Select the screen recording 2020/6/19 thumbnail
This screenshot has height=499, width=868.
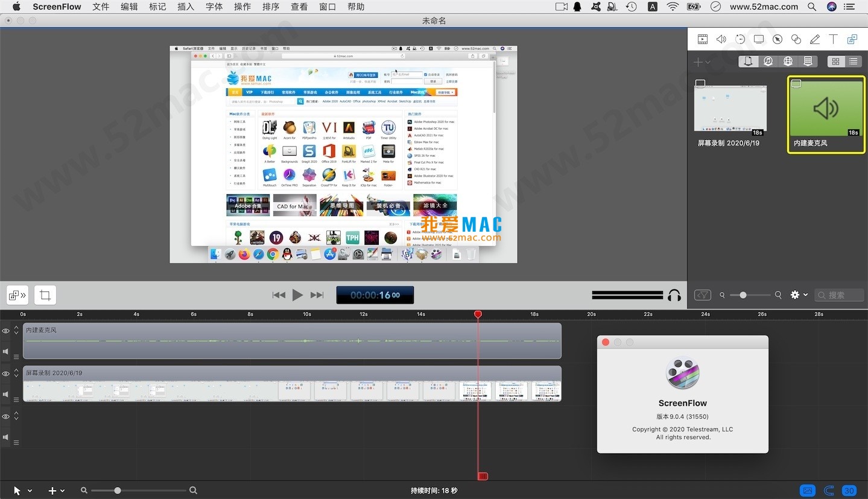(x=730, y=109)
